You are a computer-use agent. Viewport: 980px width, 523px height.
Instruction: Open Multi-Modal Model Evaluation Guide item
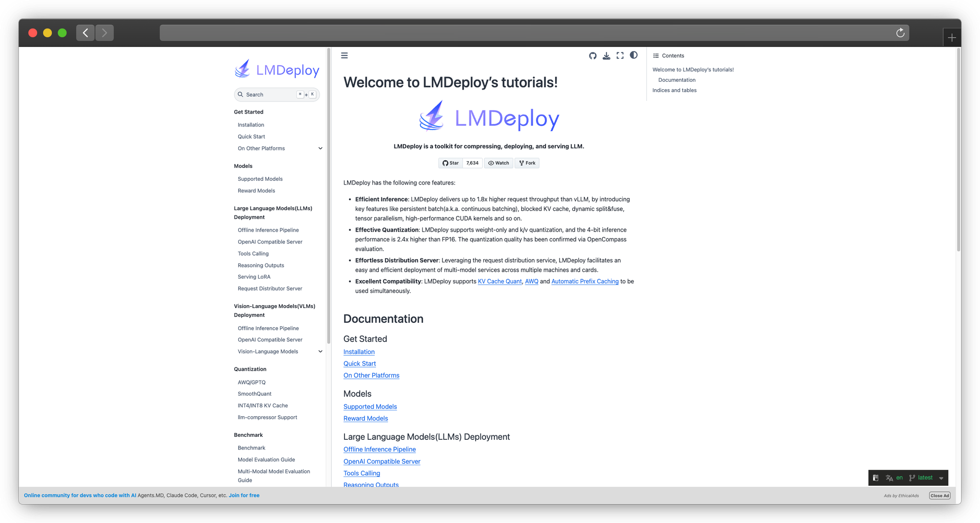pyautogui.click(x=274, y=476)
